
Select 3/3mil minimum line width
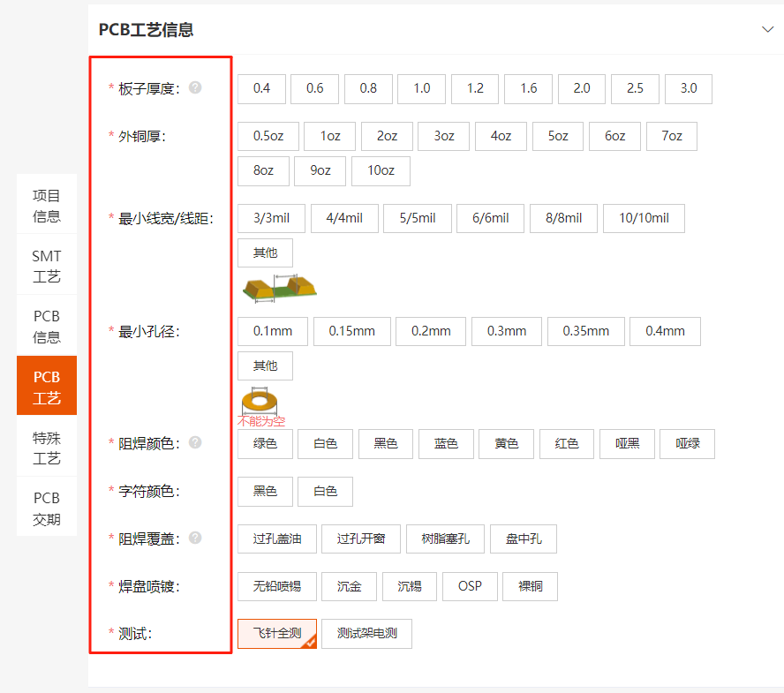(272, 219)
